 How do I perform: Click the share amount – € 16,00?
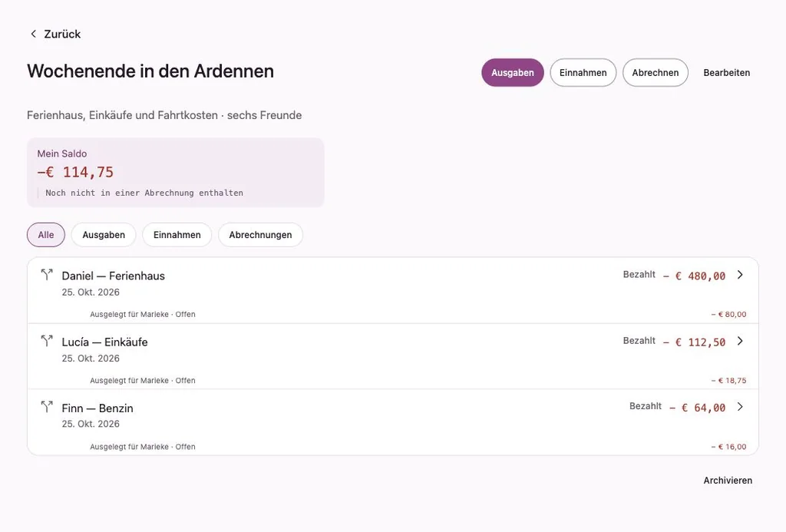click(728, 447)
